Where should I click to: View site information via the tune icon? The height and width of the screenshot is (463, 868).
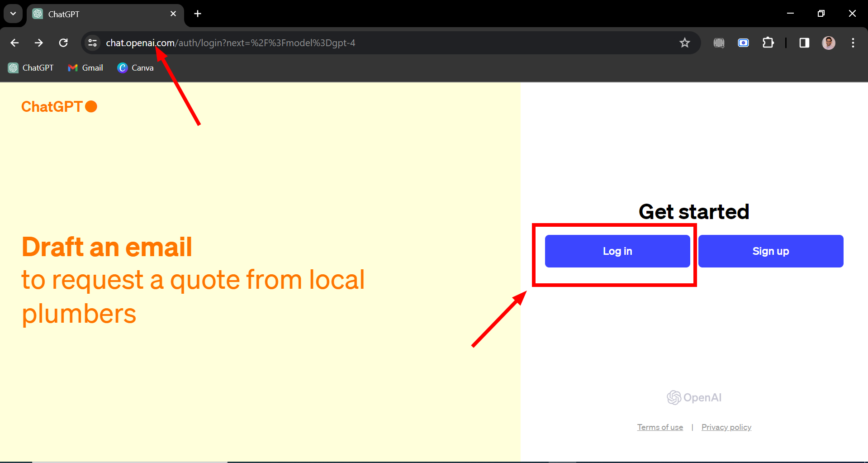coord(92,43)
